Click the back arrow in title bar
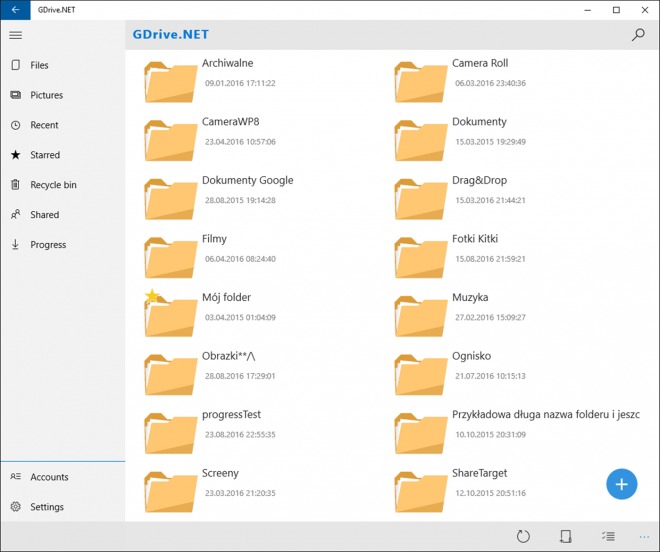660x552 pixels. coord(15,10)
